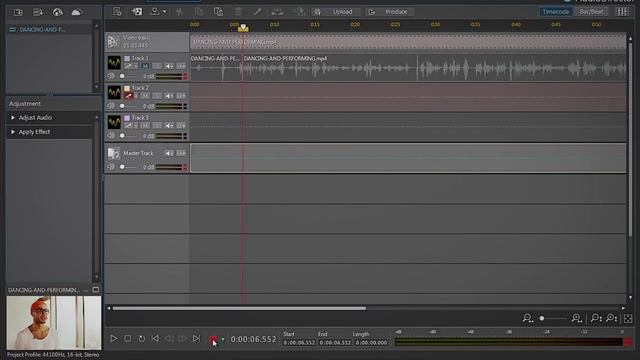Click the Video track film icon
This screenshot has width=640, height=360.
[113, 42]
